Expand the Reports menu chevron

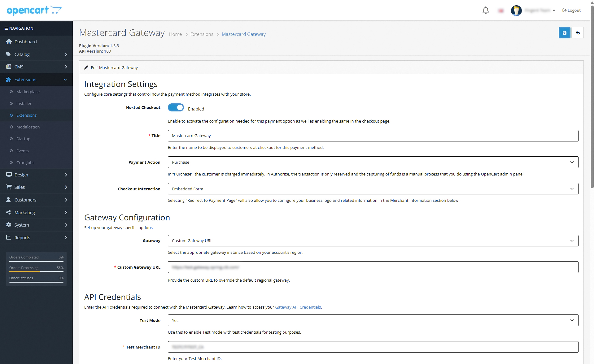tap(66, 238)
